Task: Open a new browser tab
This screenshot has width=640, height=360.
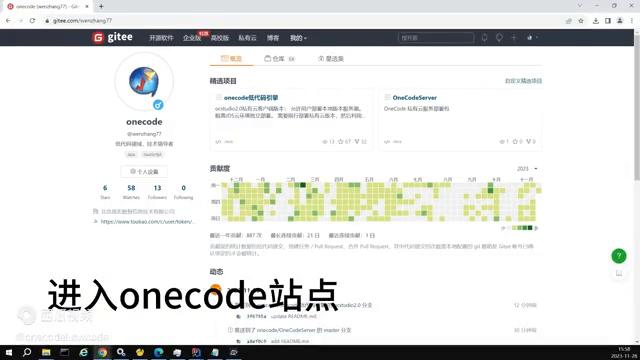Action: coord(101,6)
